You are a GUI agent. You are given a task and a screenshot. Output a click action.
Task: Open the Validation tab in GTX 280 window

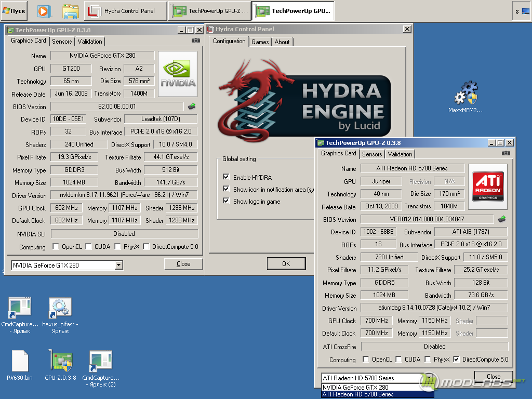pyautogui.click(x=90, y=42)
